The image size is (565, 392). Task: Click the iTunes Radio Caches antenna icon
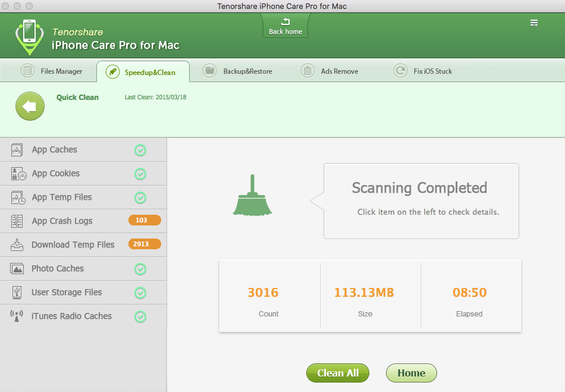point(17,316)
